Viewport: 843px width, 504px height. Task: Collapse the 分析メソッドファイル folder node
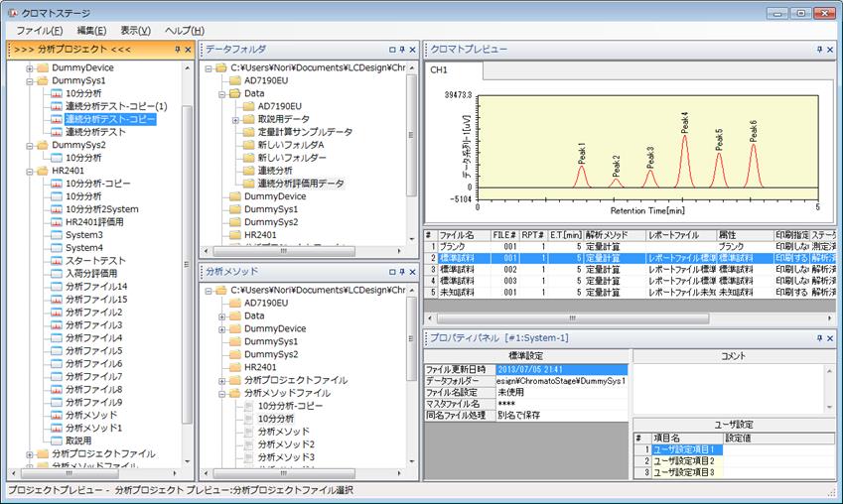(x=222, y=393)
